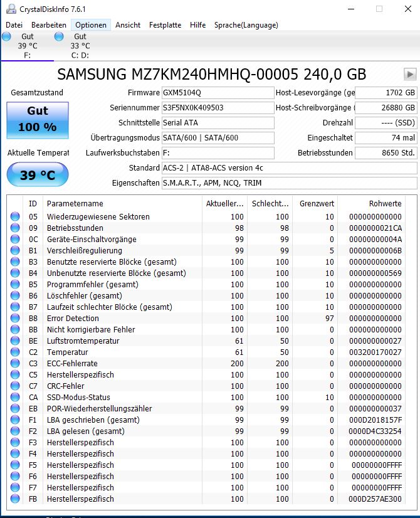Screen dimensions: 420x518
Task: Click the Drehzahl value ---- (SSD)
Action: coord(386,123)
